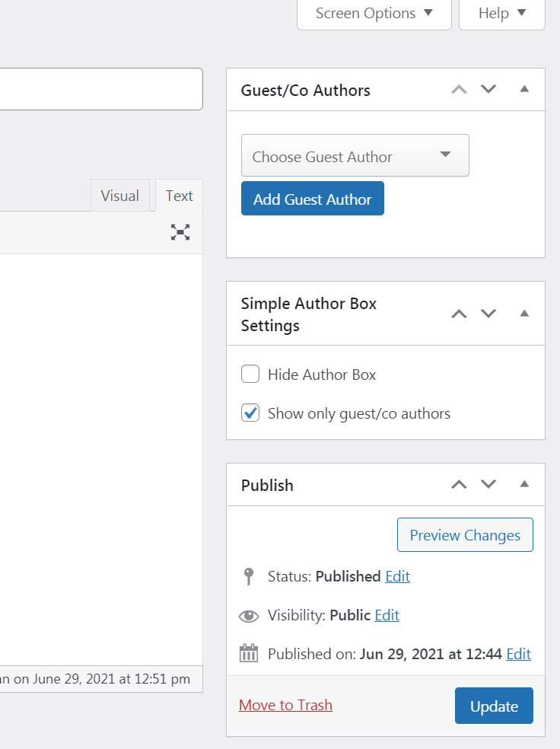Move Simple Author Box Settings panel up
The image size is (560, 749).
click(459, 313)
